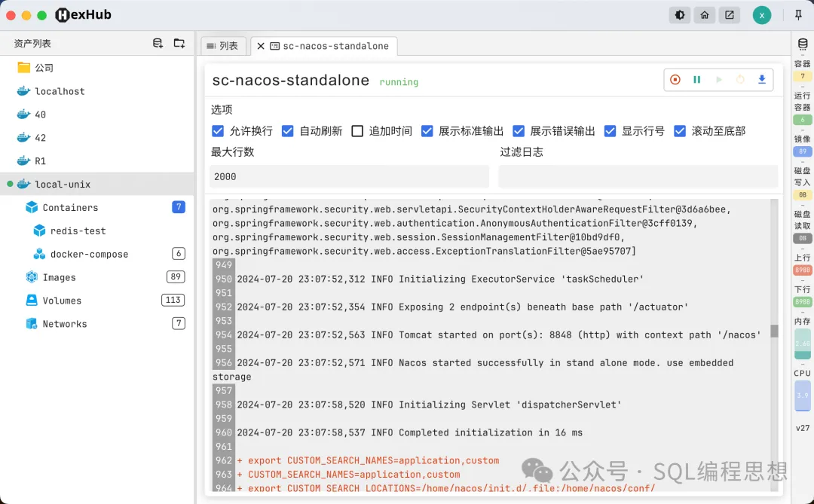Expand the docker-compose group
814x504 pixels.
click(x=88, y=254)
